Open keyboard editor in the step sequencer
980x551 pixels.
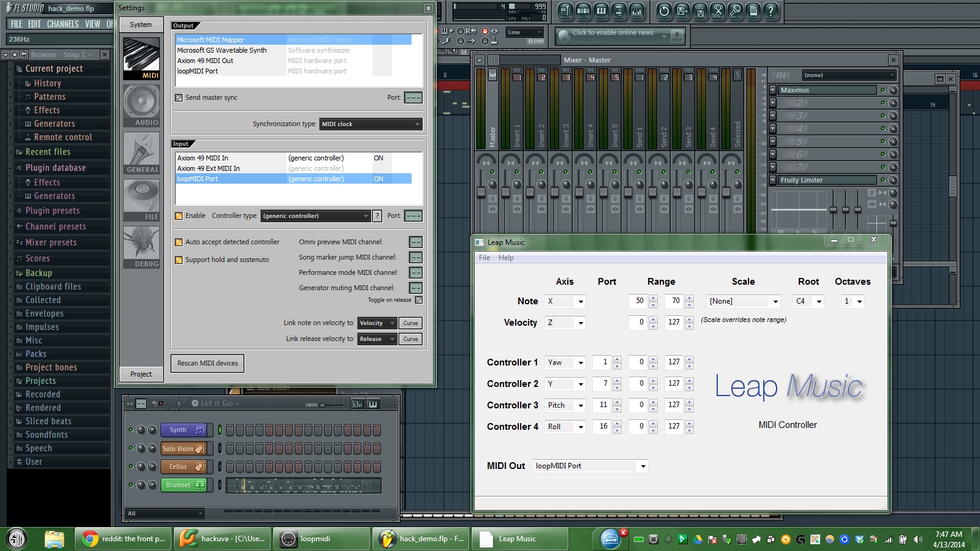pyautogui.click(x=373, y=404)
